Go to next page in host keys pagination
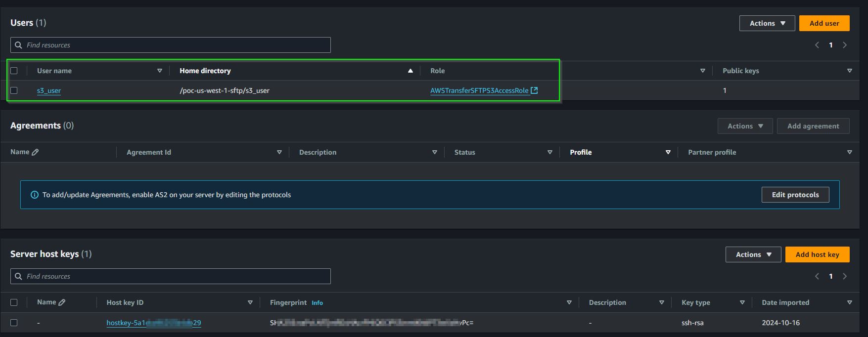The width and height of the screenshot is (868, 337). click(x=845, y=276)
